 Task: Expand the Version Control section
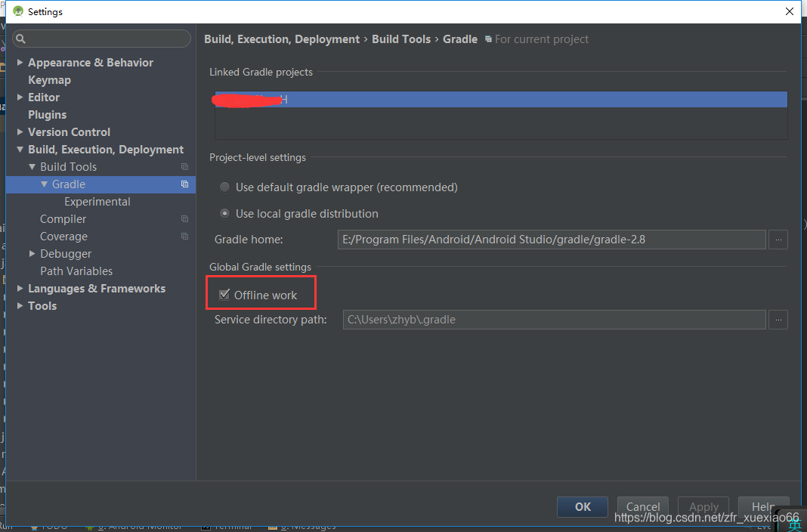(x=20, y=132)
